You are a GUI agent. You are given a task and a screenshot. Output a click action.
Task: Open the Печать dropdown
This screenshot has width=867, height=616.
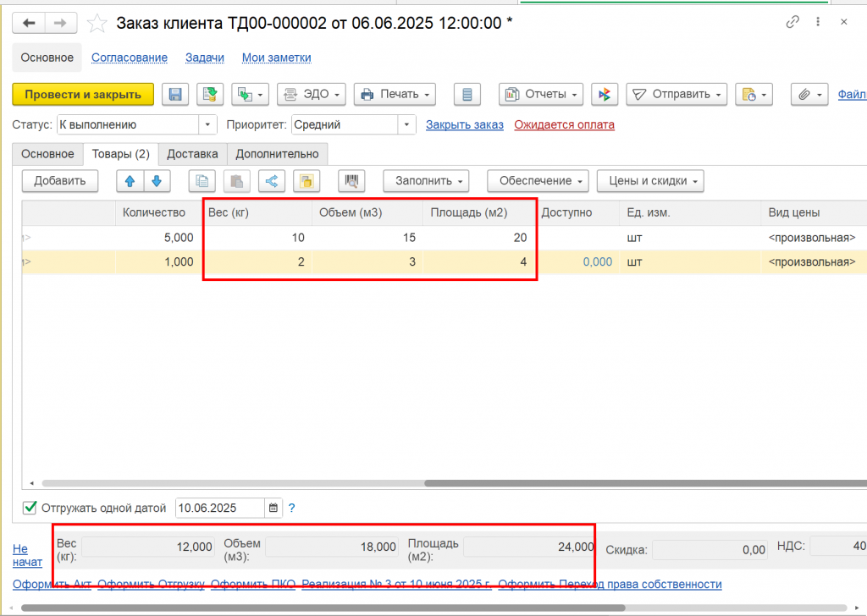tap(395, 95)
